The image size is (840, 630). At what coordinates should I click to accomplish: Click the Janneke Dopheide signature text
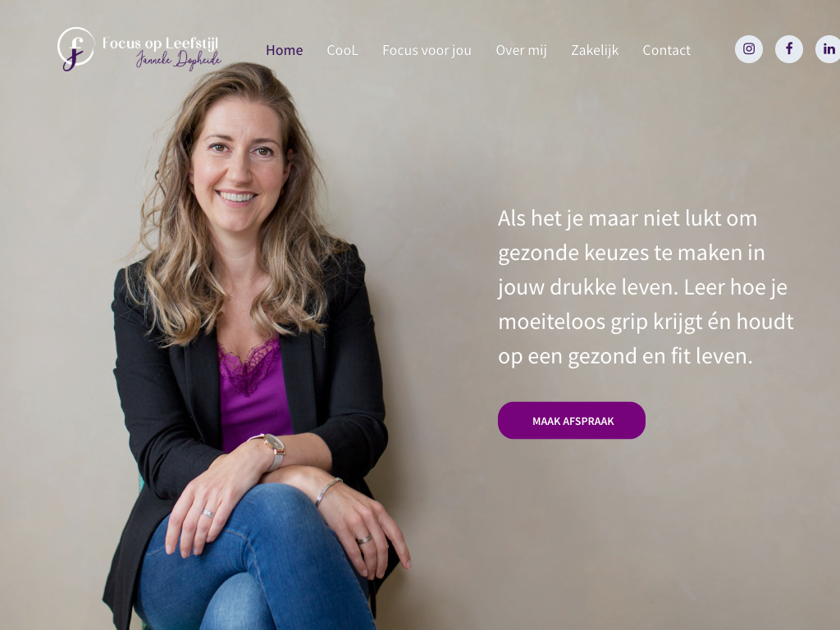pyautogui.click(x=178, y=61)
